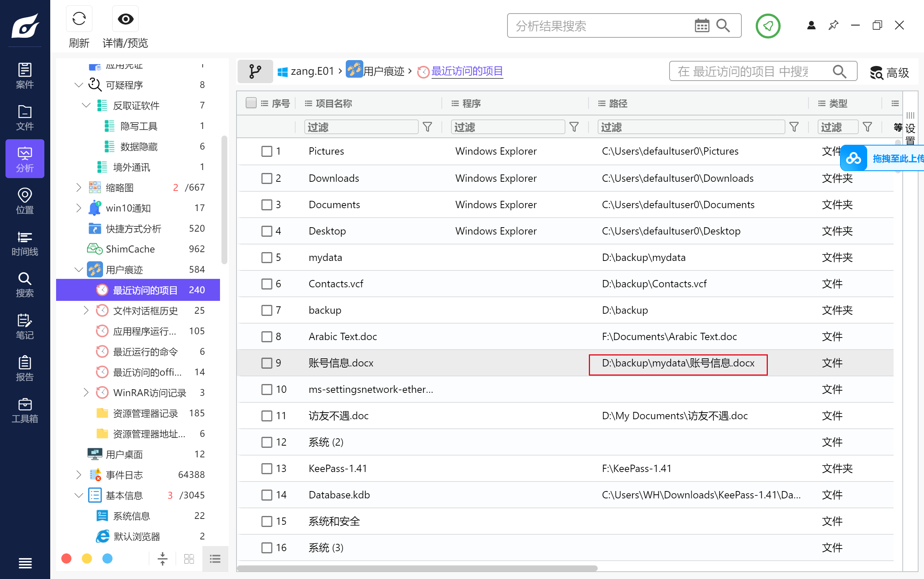Collapse the 反取证软件 tree node
The width and height of the screenshot is (924, 579).
coord(86,105)
